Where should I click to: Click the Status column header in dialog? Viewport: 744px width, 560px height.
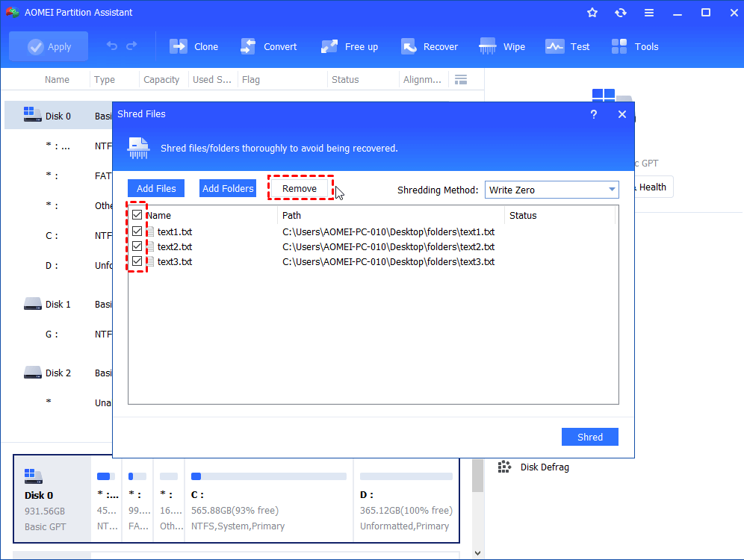pos(560,215)
